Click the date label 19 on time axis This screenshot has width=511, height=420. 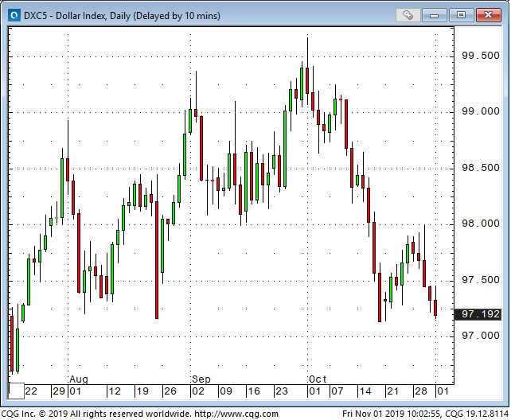142,391
